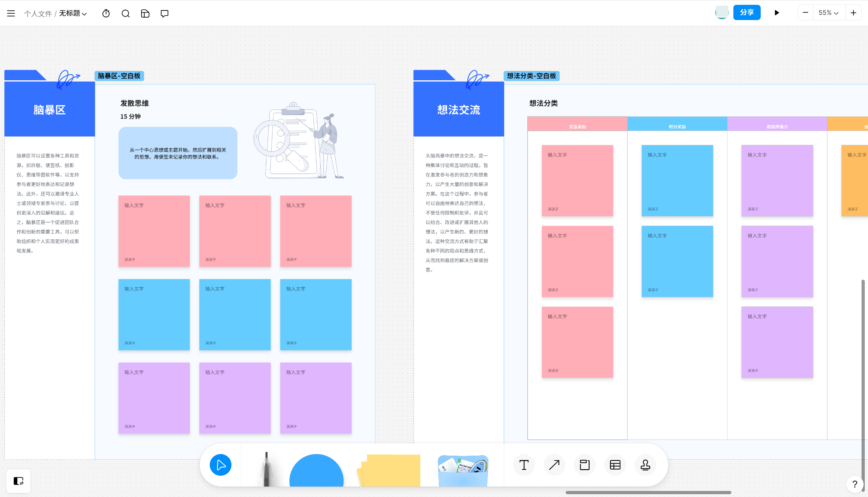Click the horizontal scrollbar thumb
Image resolution: width=868 pixels, height=497 pixels.
coord(648,493)
